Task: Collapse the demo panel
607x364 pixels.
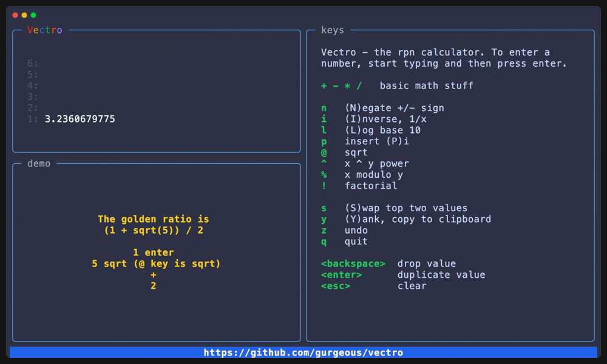Action: (x=38, y=163)
